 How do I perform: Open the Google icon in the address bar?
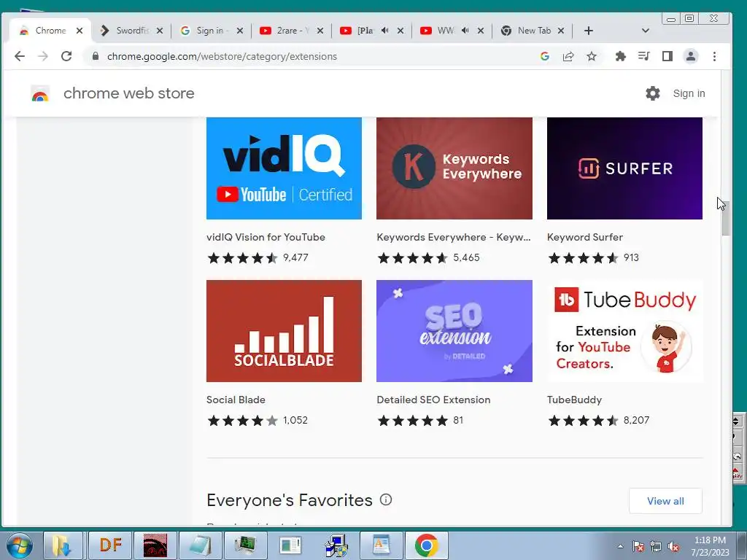point(544,56)
